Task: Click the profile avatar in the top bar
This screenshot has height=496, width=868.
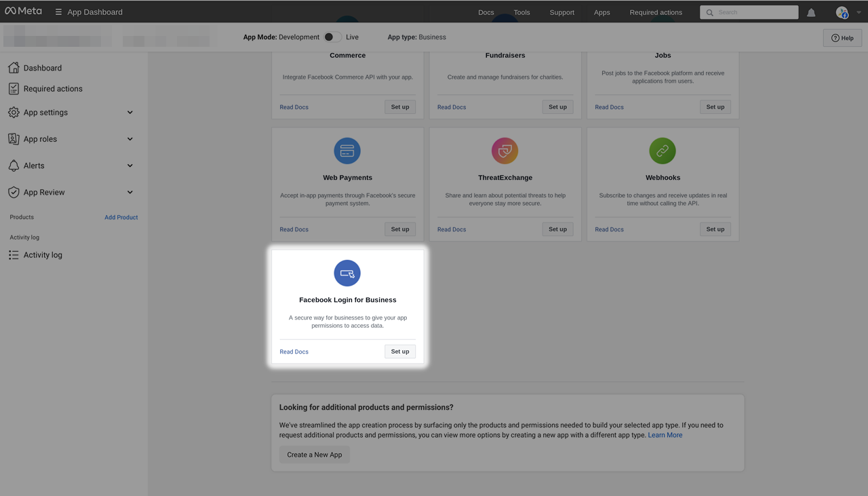Action: click(842, 12)
